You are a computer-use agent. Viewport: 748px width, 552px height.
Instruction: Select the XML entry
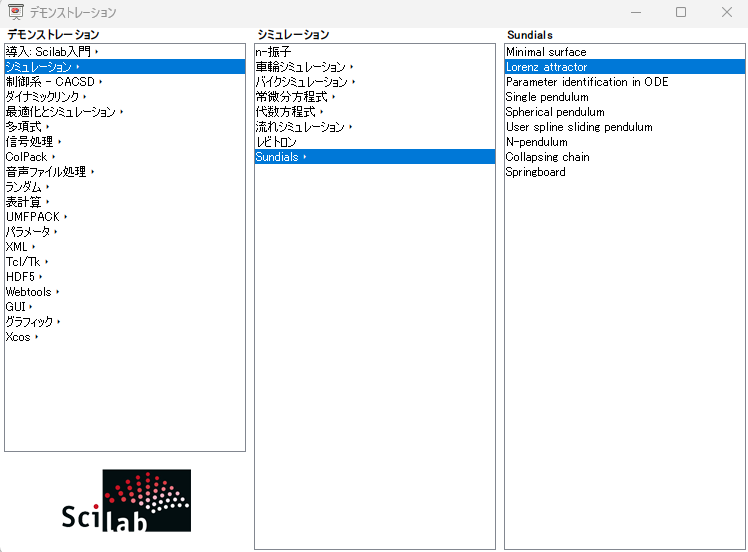(x=125, y=247)
